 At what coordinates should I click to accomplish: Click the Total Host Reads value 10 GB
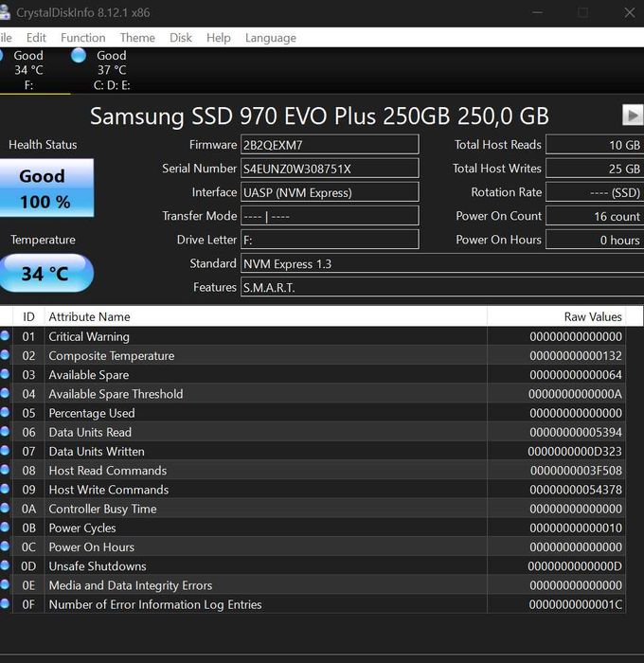(595, 145)
